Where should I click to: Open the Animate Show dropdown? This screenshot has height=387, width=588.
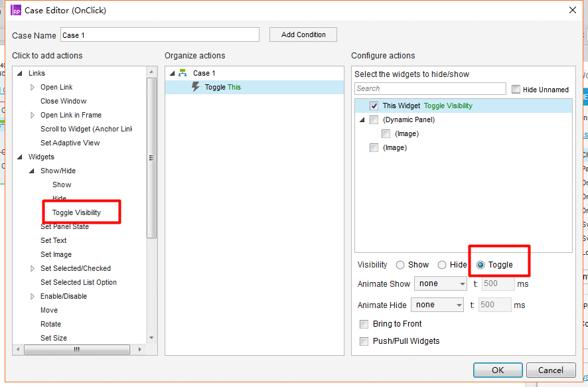pos(440,283)
